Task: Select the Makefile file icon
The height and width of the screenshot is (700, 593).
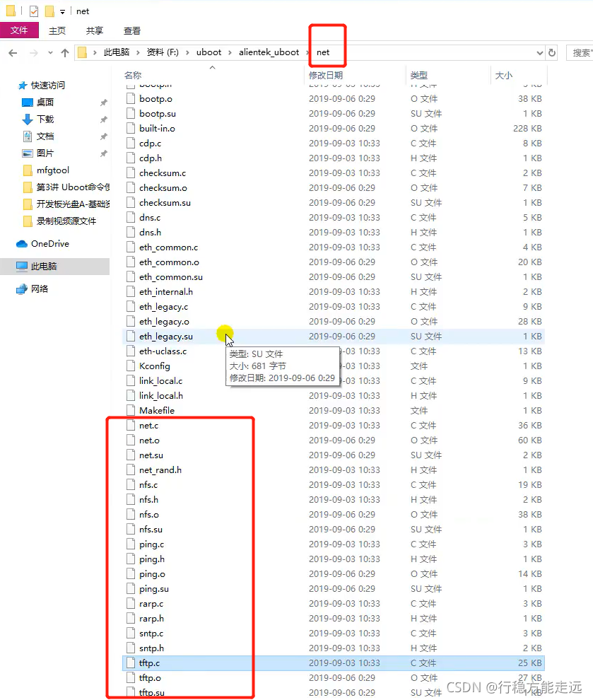Action: click(131, 410)
